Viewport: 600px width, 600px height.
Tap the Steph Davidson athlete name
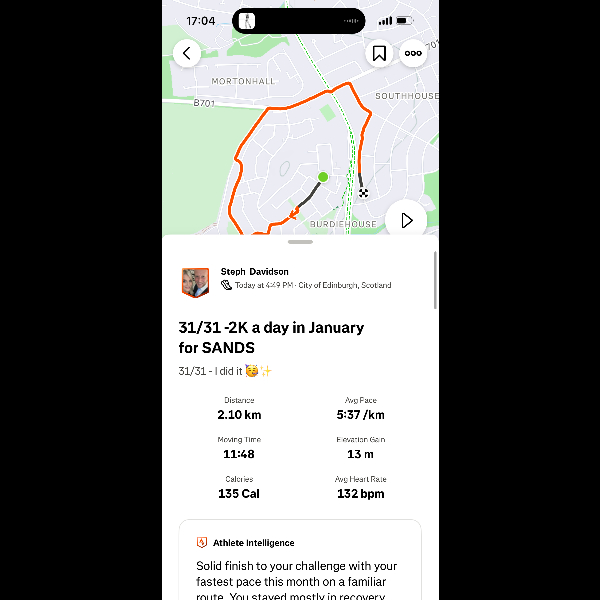(254, 272)
